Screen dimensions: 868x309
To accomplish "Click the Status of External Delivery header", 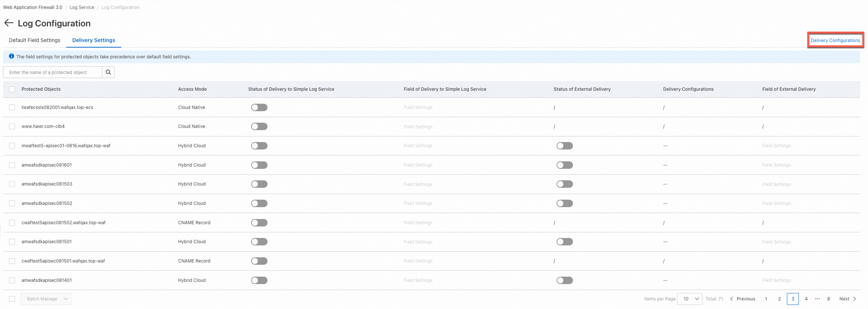I will (582, 89).
